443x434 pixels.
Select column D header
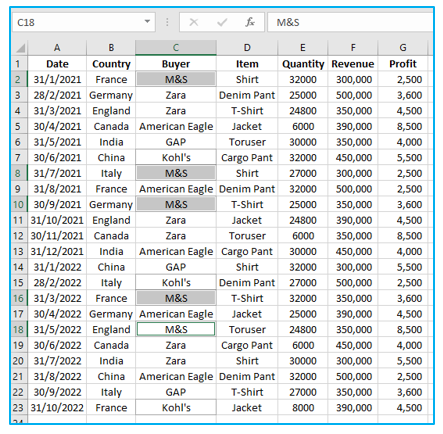pos(247,48)
